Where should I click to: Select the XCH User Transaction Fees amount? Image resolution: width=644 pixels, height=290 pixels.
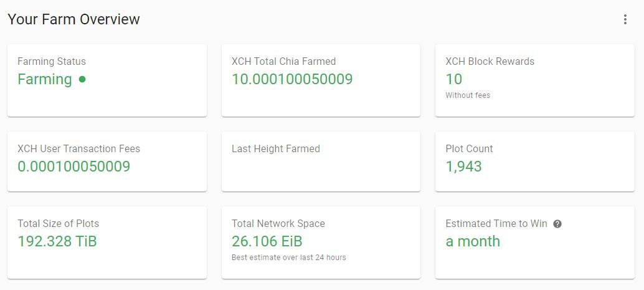point(74,166)
